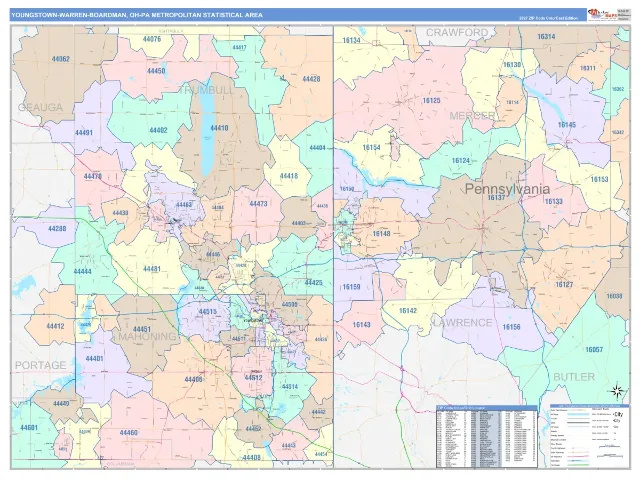Click ZIP code 16134 label
The image size is (640, 480).
point(351,40)
